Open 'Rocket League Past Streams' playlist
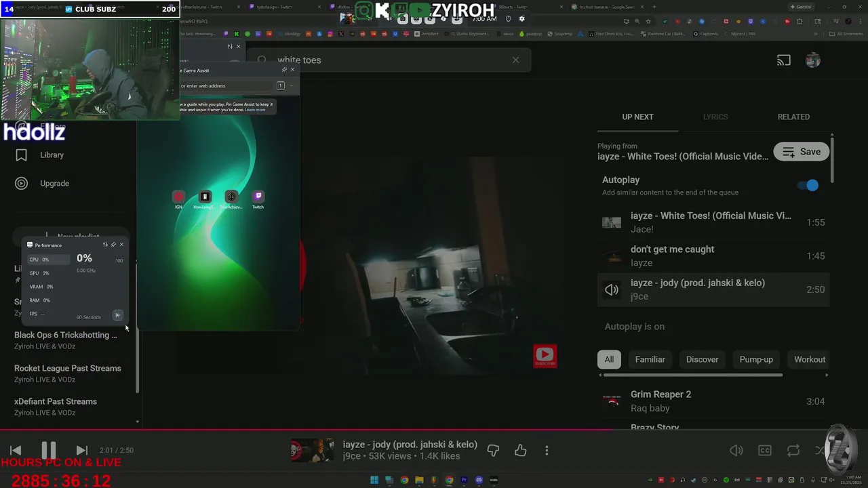Image resolution: width=868 pixels, height=488 pixels. point(68,373)
